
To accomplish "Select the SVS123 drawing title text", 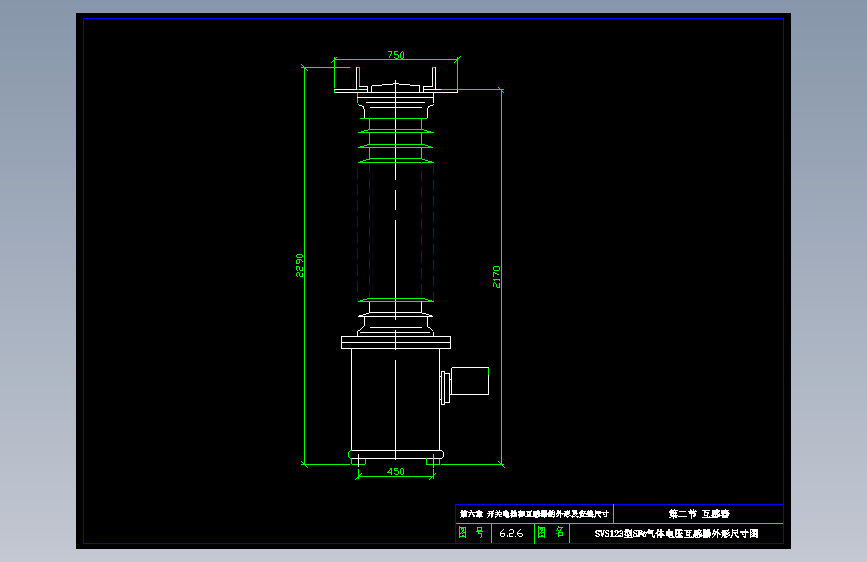I will point(676,534).
